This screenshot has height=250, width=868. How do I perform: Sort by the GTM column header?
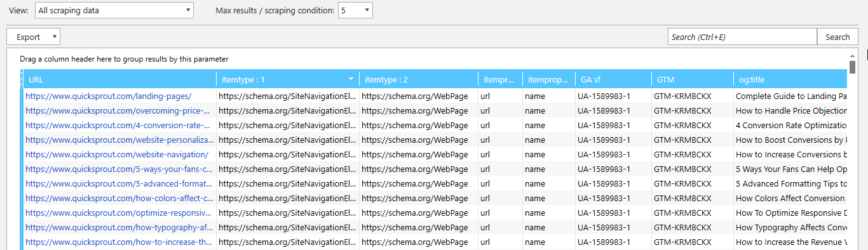[x=692, y=79]
